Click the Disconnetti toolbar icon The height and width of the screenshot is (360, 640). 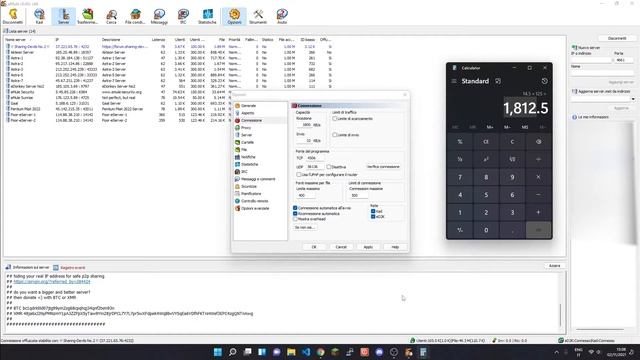pyautogui.click(x=13, y=16)
